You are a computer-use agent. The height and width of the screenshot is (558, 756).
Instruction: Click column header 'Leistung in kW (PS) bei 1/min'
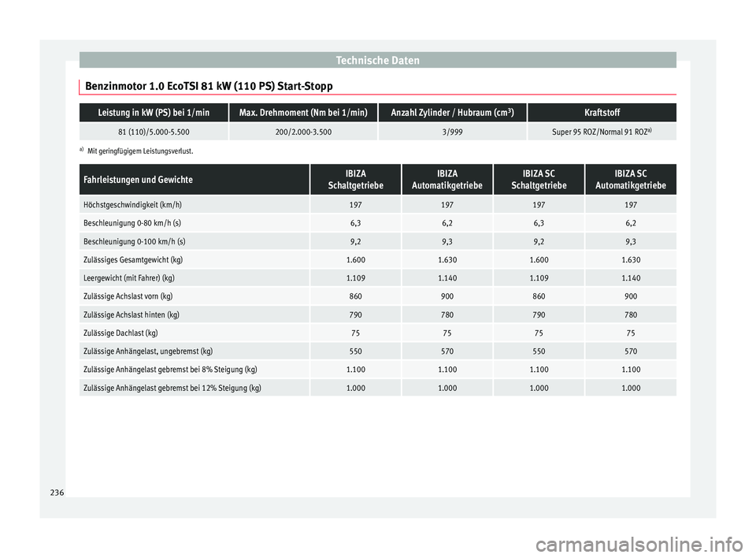tap(154, 113)
